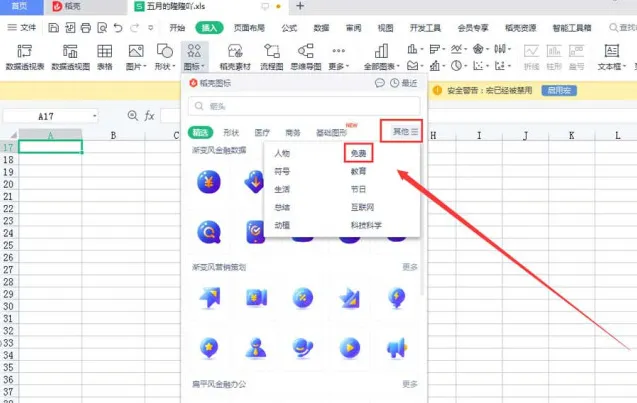The image size is (637, 403).
Task: Insert a 数据透视表 pivot table
Action: 24,57
